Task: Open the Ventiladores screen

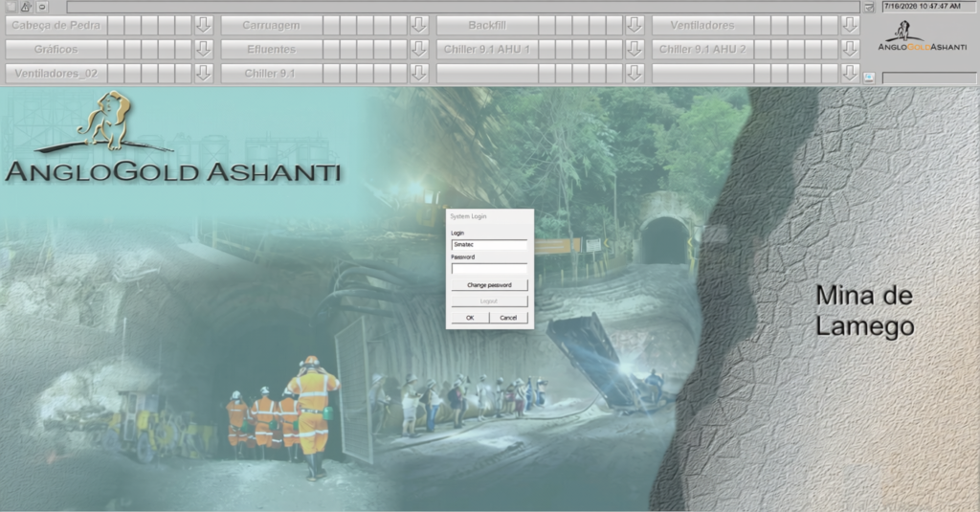Action: 702,25
